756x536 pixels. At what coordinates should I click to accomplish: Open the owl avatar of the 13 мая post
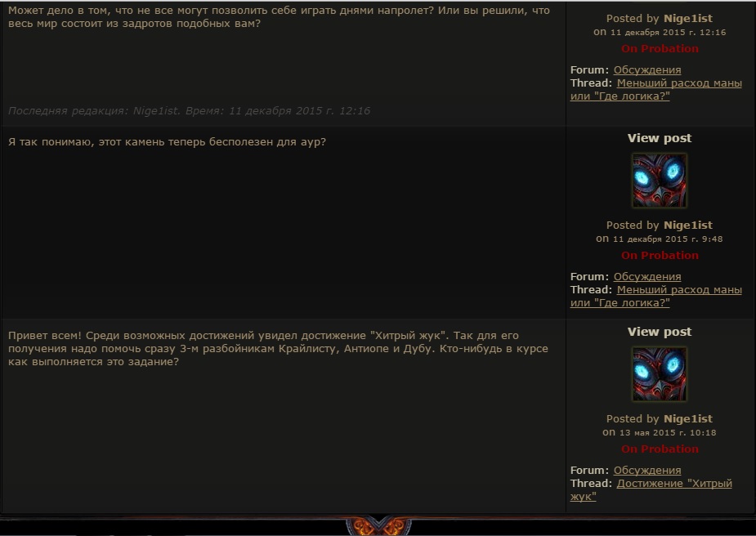[659, 374]
